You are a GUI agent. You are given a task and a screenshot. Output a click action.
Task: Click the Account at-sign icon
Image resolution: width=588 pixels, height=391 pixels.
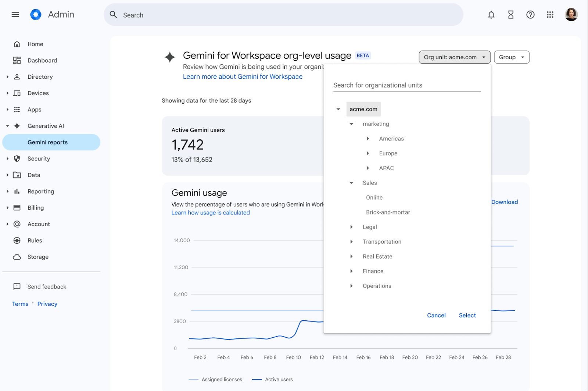(17, 224)
